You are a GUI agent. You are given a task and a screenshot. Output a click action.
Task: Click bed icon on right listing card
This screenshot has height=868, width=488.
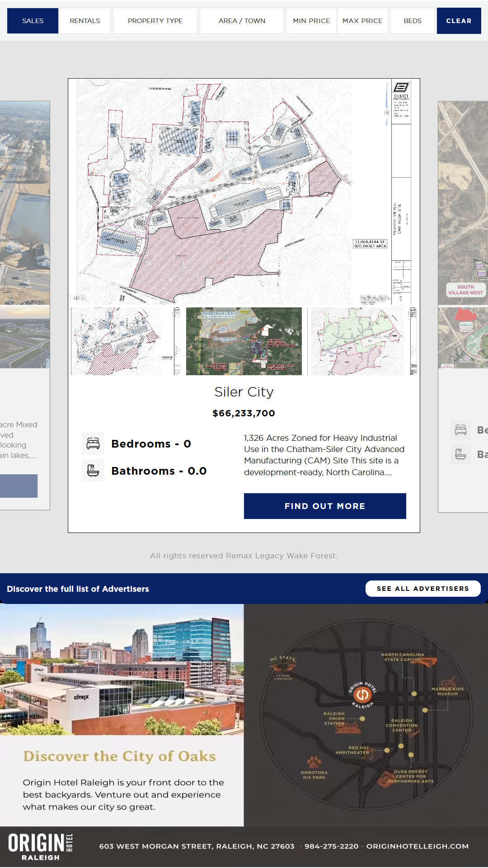[460, 429]
